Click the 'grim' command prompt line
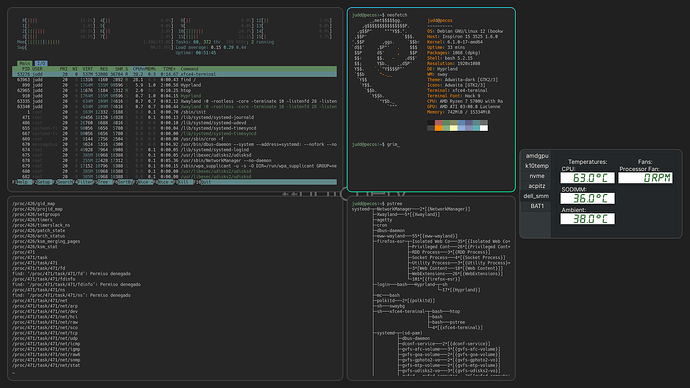Image resolution: width=690 pixels, height=388 pixels. pos(375,144)
